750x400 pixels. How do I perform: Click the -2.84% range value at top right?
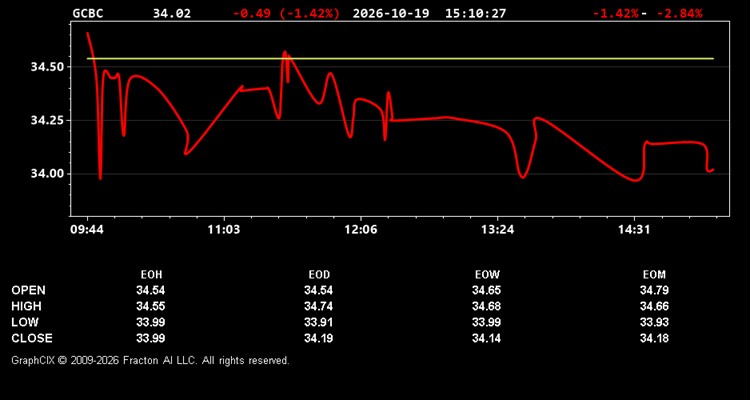[x=680, y=13]
